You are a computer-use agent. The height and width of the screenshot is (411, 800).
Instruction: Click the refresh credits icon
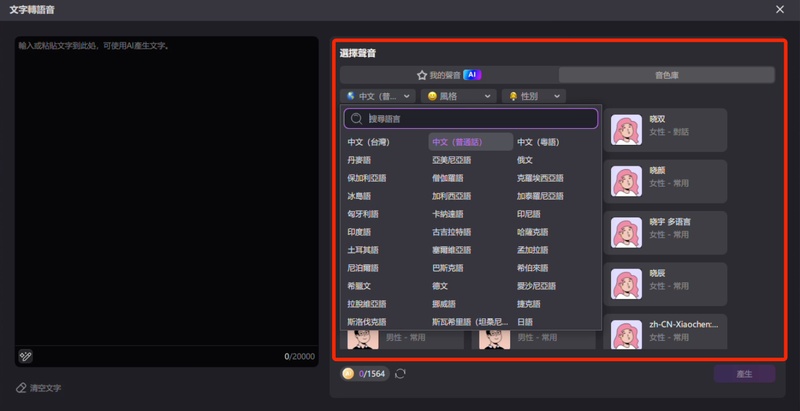tap(401, 374)
